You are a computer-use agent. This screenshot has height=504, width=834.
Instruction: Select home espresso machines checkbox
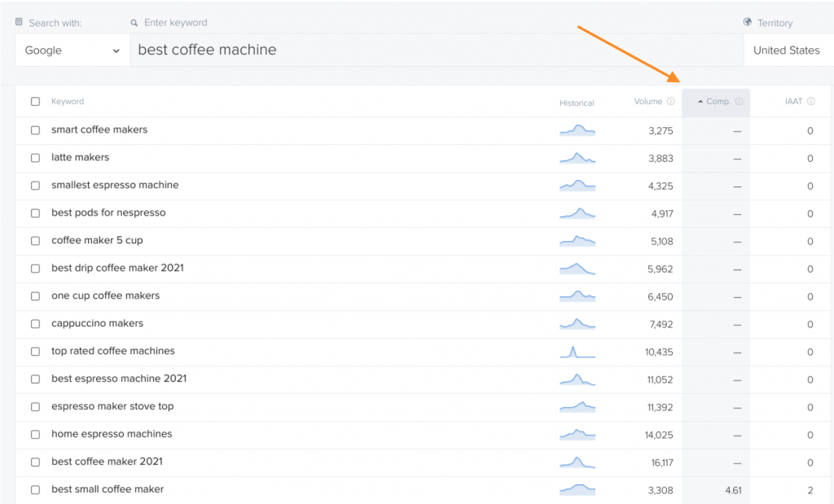35,434
